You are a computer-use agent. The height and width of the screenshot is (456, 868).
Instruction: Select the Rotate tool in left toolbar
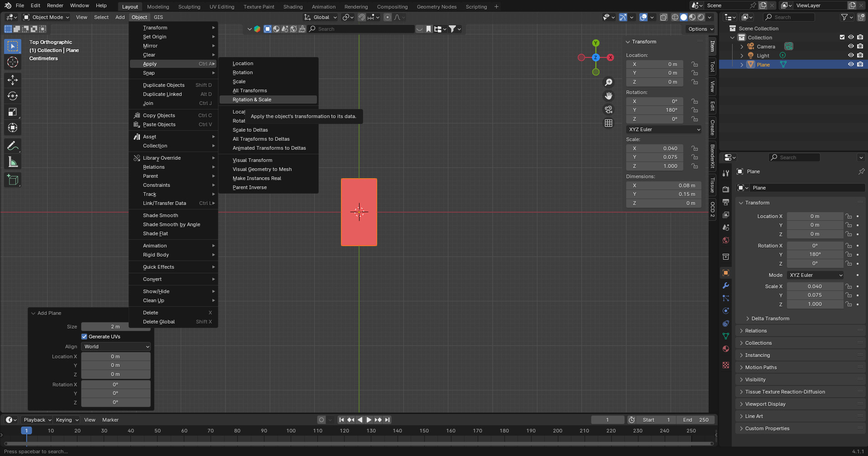point(13,96)
